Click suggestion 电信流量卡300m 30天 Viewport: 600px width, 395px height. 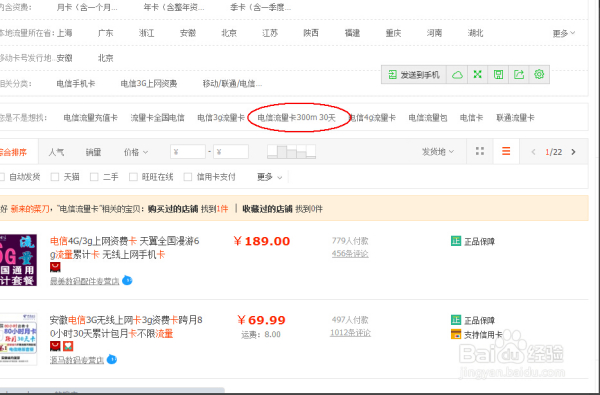(x=297, y=118)
